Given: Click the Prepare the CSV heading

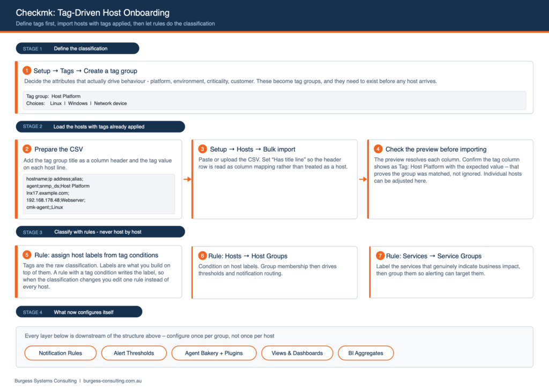Looking at the screenshot, I should (58, 149).
